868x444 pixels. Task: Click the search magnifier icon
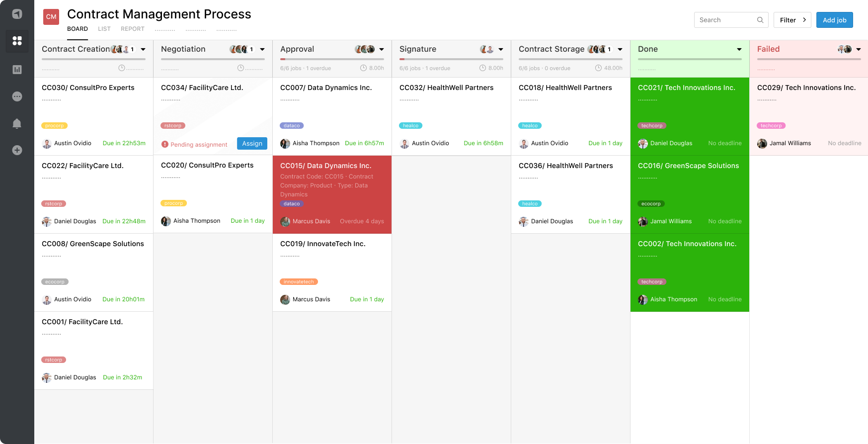[760, 20]
